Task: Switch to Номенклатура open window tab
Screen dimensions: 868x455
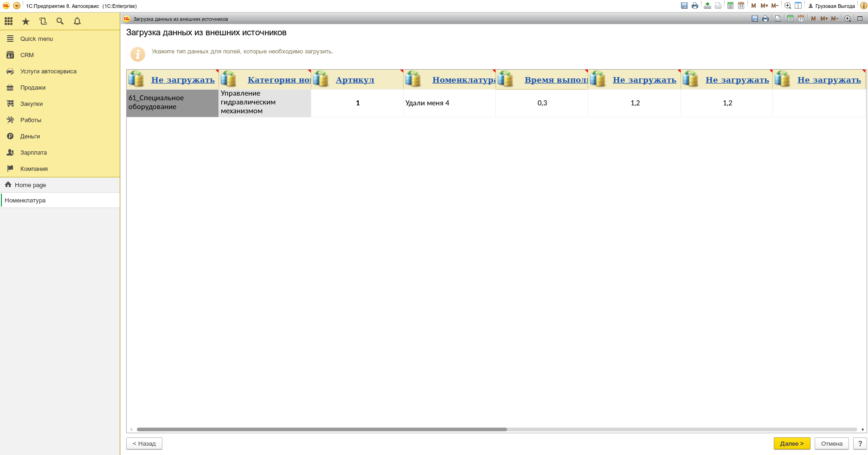Action: [60, 201]
